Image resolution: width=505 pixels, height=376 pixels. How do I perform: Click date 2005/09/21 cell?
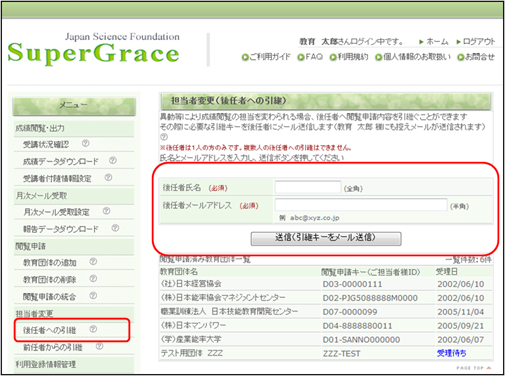click(x=461, y=326)
